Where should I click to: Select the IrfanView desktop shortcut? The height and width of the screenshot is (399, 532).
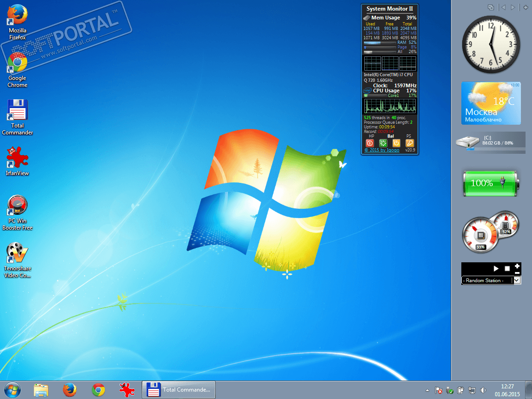click(17, 161)
